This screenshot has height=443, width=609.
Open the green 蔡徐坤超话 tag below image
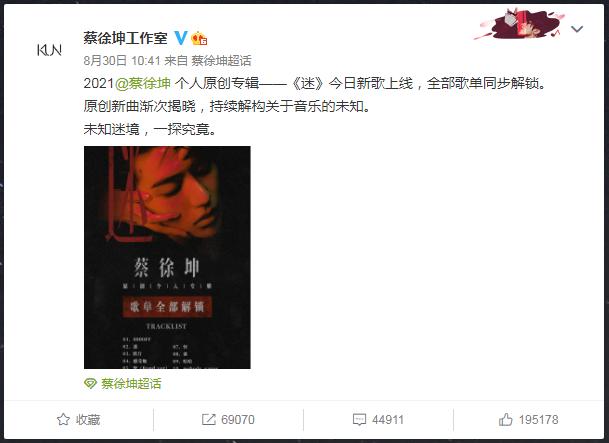tap(131, 384)
